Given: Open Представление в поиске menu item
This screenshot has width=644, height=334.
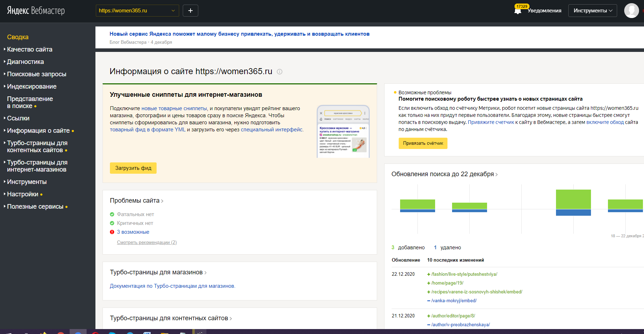Looking at the screenshot, I should pyautogui.click(x=30, y=102).
